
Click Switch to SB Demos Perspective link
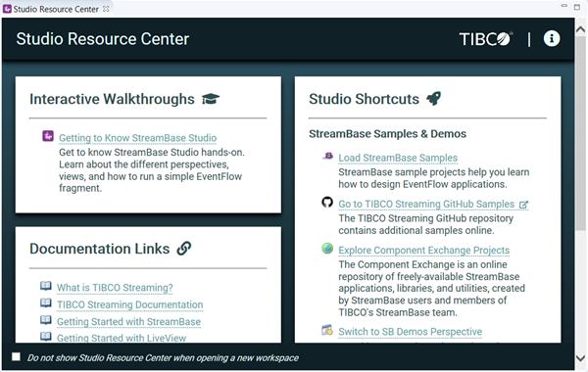pos(411,332)
